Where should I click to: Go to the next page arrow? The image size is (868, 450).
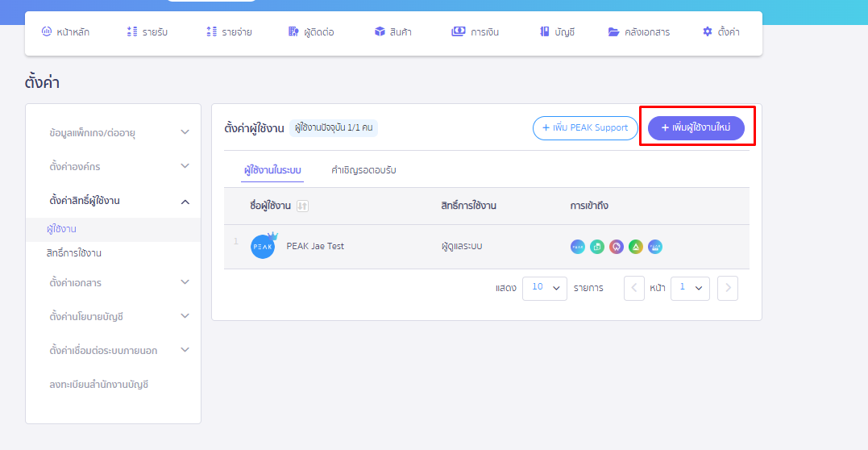[727, 288]
